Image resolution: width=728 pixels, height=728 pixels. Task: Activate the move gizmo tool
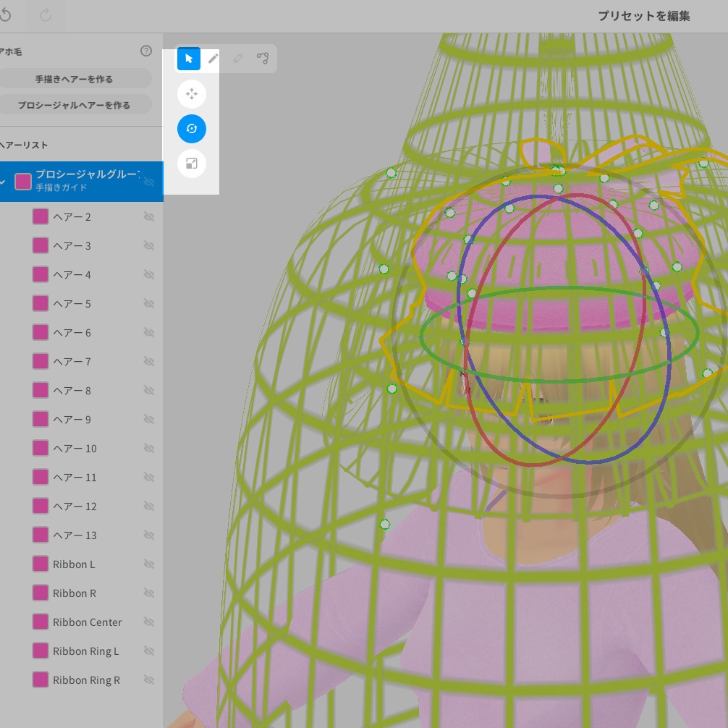(x=192, y=94)
